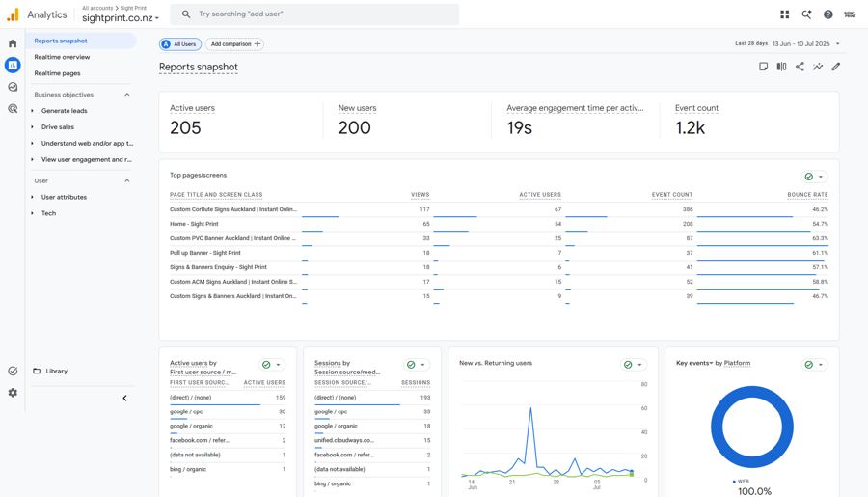
Task: Click the Platform dimension link
Action: point(738,363)
